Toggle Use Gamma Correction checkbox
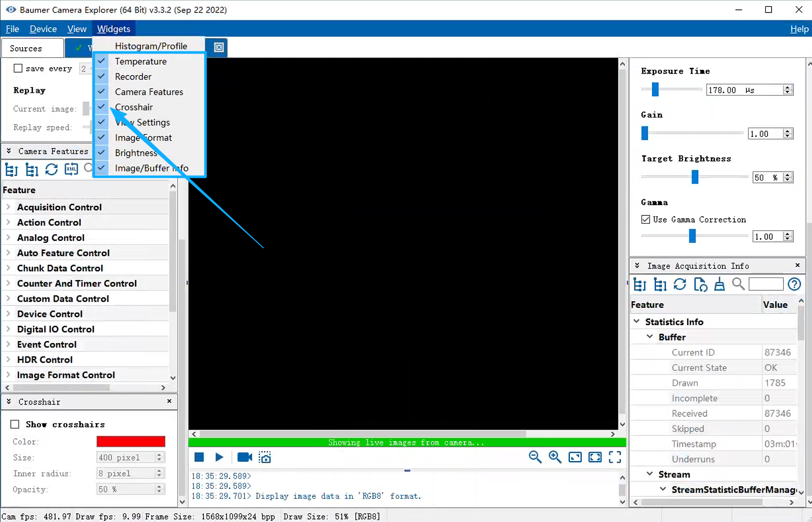Image resolution: width=812 pixels, height=522 pixels. 646,219
